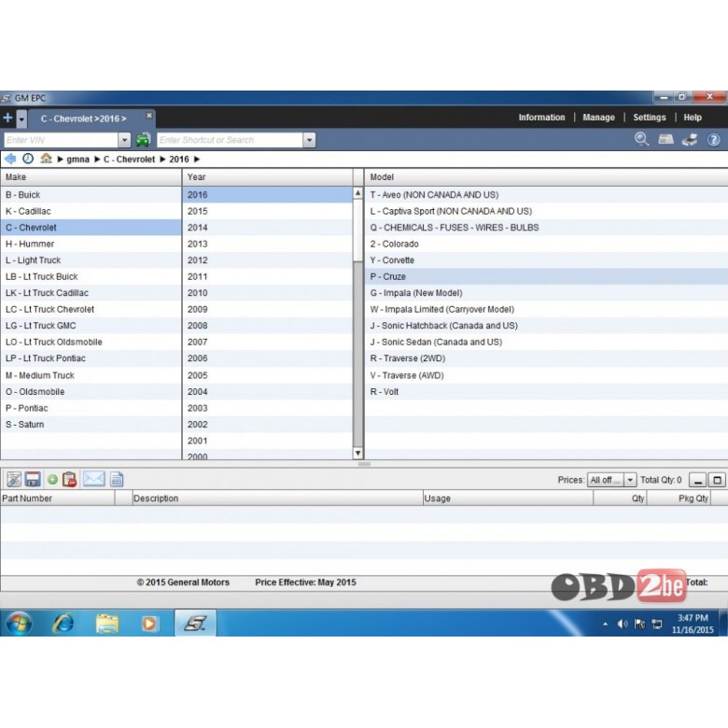Viewport: 728px width, 728px height.
Task: Open the Windows Start button
Action: 19,623
